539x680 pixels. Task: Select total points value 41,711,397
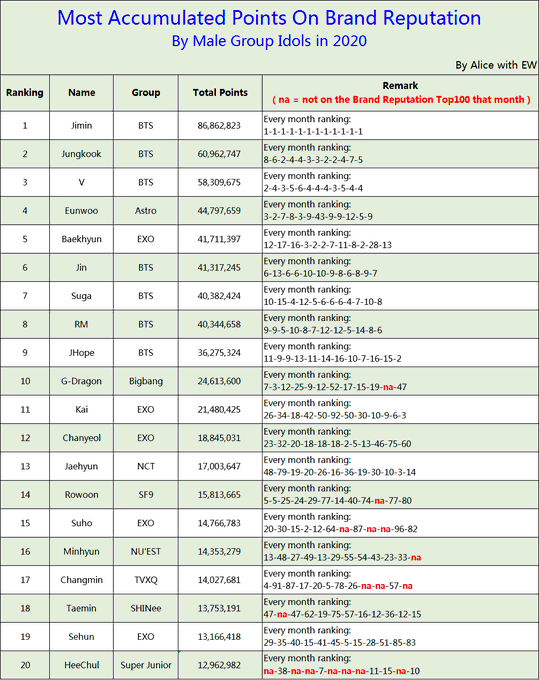click(219, 239)
